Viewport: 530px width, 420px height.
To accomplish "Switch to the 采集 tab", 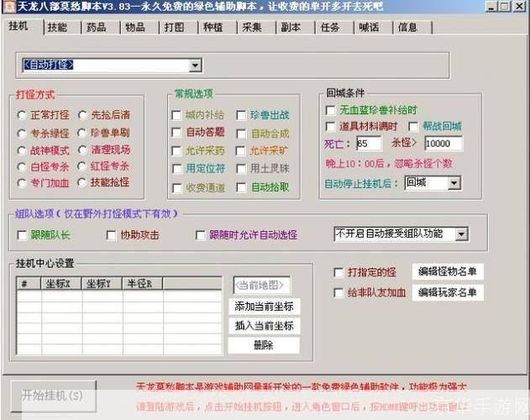I will coord(256,28).
